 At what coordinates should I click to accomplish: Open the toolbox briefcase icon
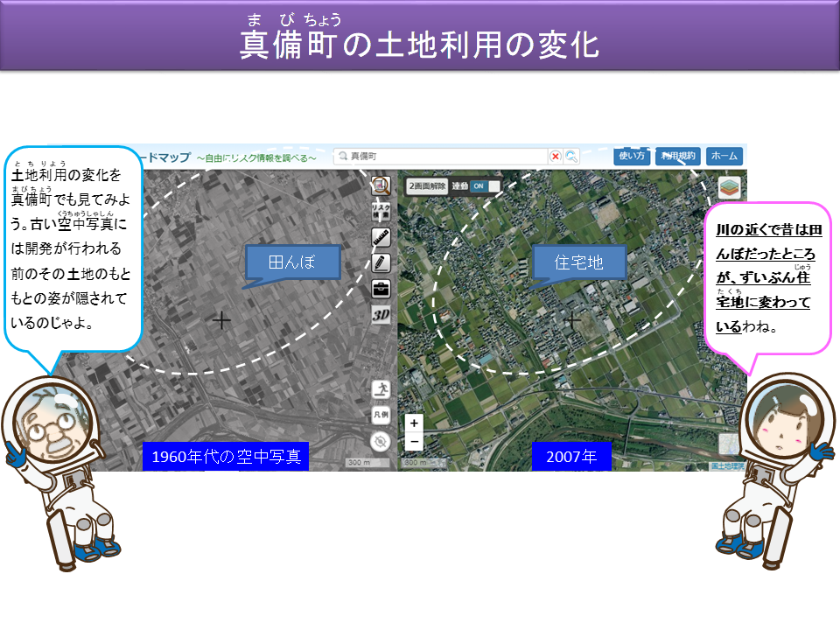tap(381, 289)
